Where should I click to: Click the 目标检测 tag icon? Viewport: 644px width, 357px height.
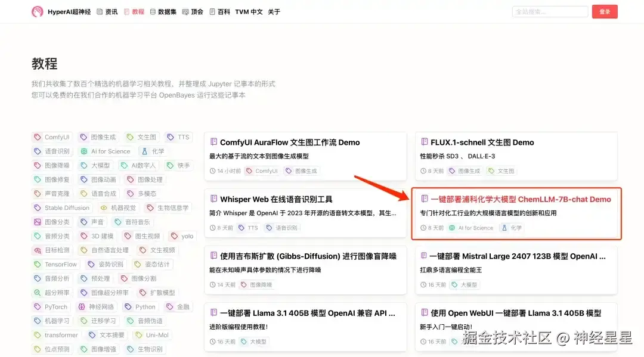[x=38, y=250]
